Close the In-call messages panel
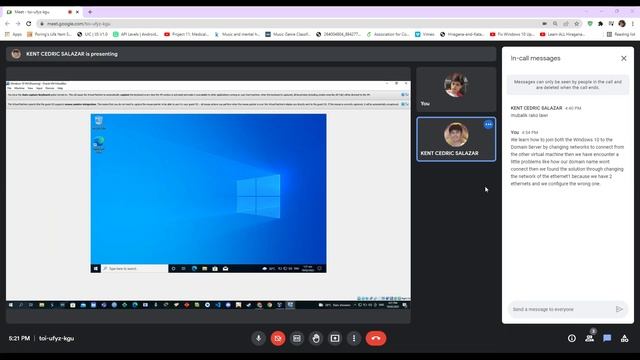 (x=624, y=58)
